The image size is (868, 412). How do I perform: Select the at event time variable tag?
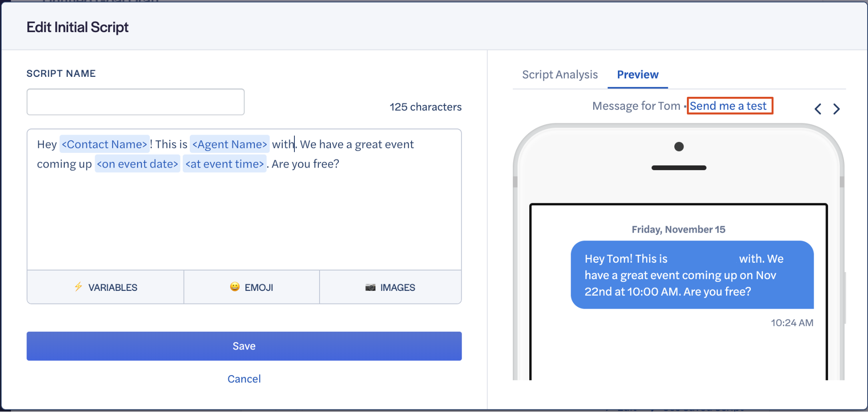pos(224,164)
